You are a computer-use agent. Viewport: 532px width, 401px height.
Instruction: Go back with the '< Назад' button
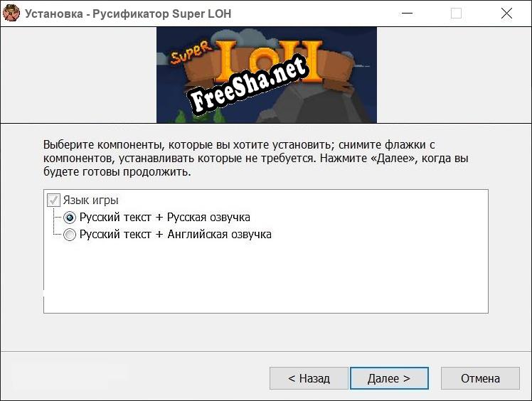point(309,378)
